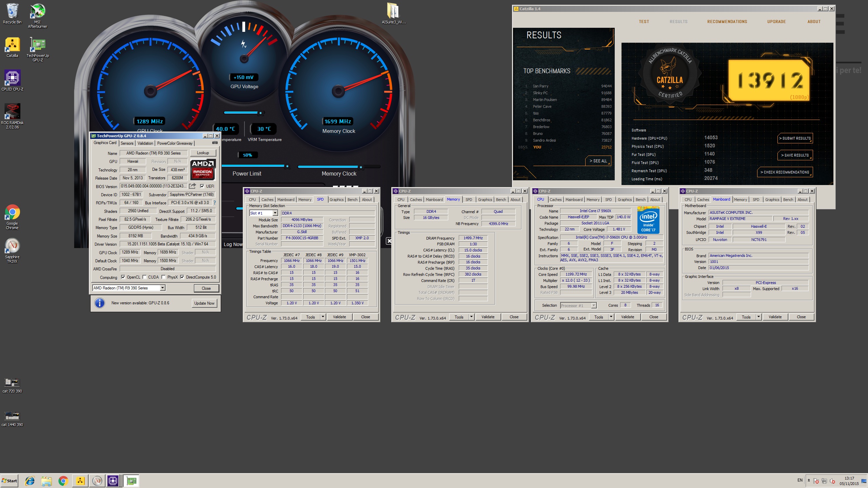The height and width of the screenshot is (488, 868).
Task: Switch to CPU-Z in the taskbar
Action: [x=114, y=481]
